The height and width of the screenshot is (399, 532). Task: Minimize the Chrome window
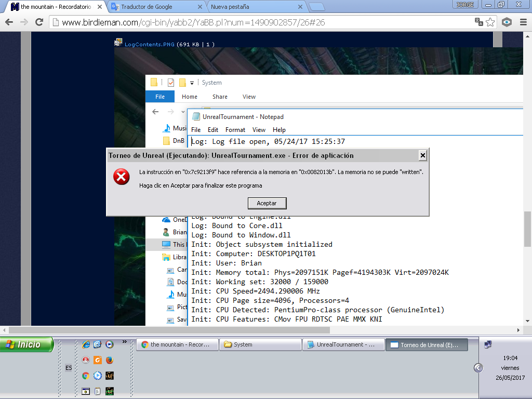tap(488, 5)
